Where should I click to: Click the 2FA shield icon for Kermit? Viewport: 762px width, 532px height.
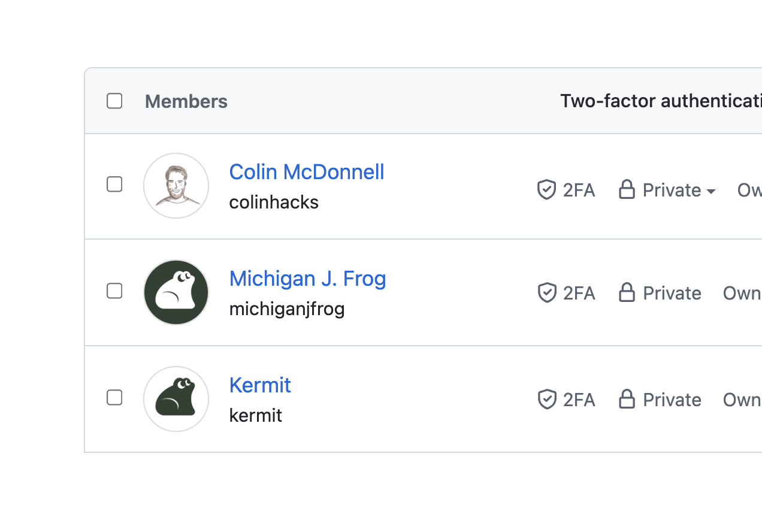coord(546,400)
